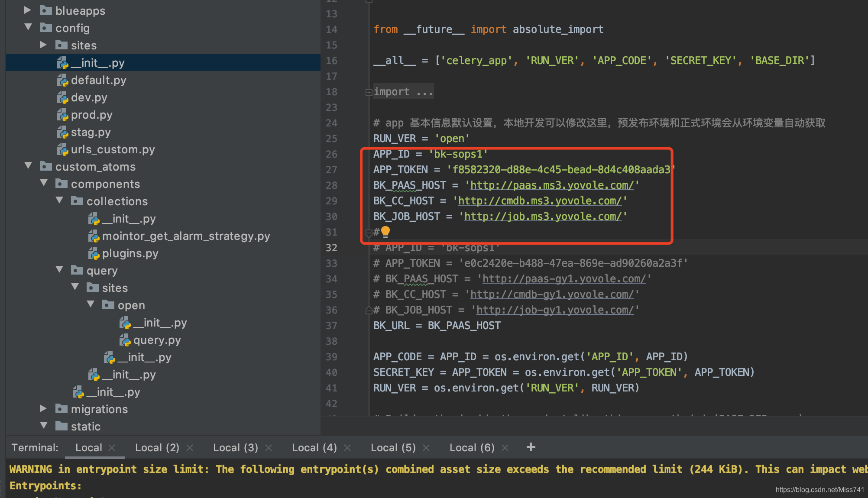Click the fold marker at line 31

[x=369, y=233]
